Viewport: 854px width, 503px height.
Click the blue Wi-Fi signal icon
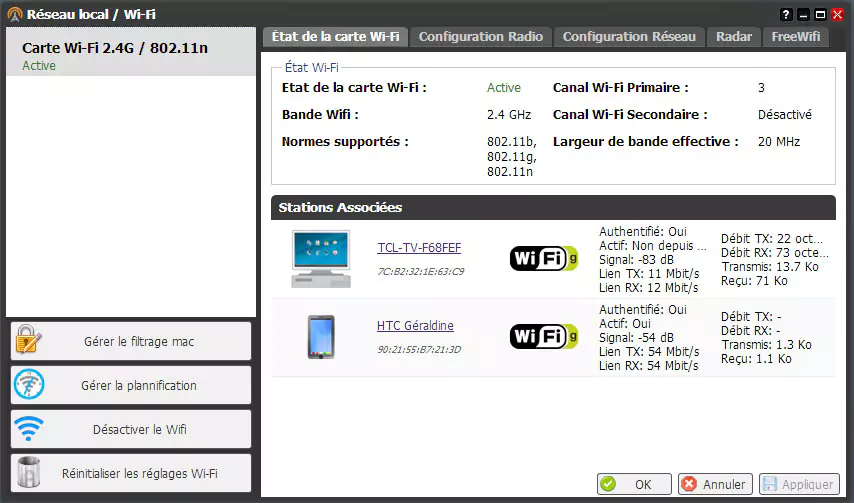pyautogui.click(x=28, y=429)
